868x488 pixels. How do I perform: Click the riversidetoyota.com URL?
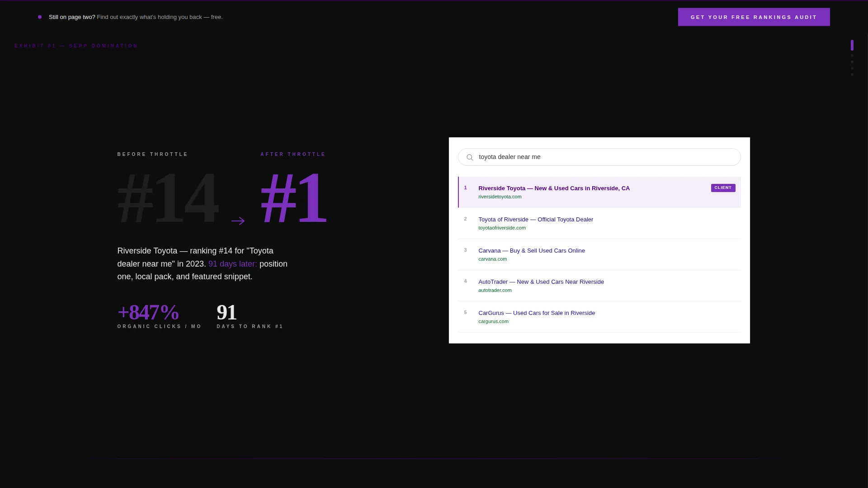tap(500, 197)
